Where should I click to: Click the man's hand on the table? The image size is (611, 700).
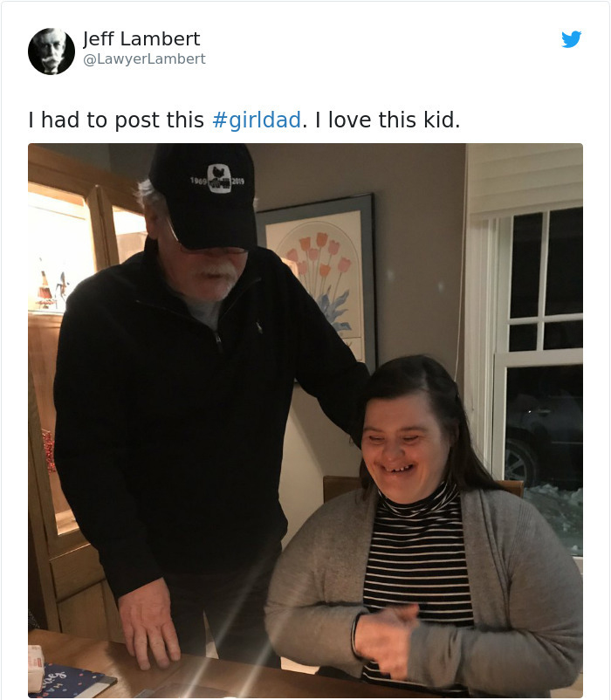click(148, 624)
